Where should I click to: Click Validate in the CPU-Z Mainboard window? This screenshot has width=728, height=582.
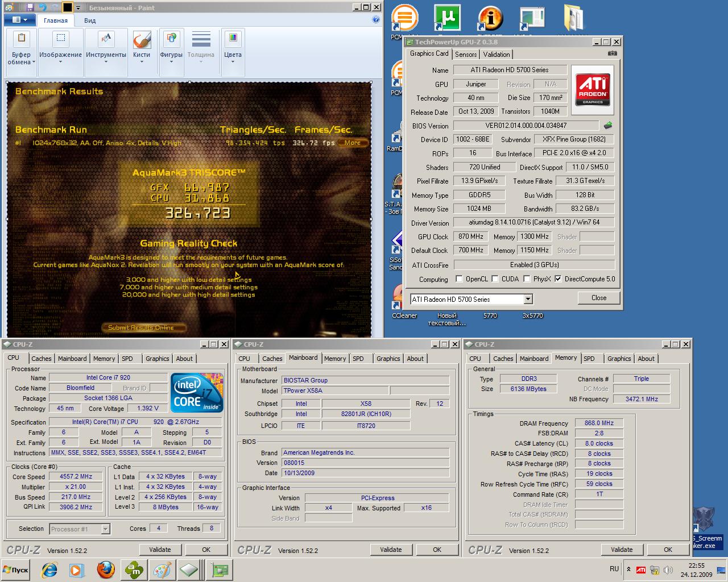391,550
